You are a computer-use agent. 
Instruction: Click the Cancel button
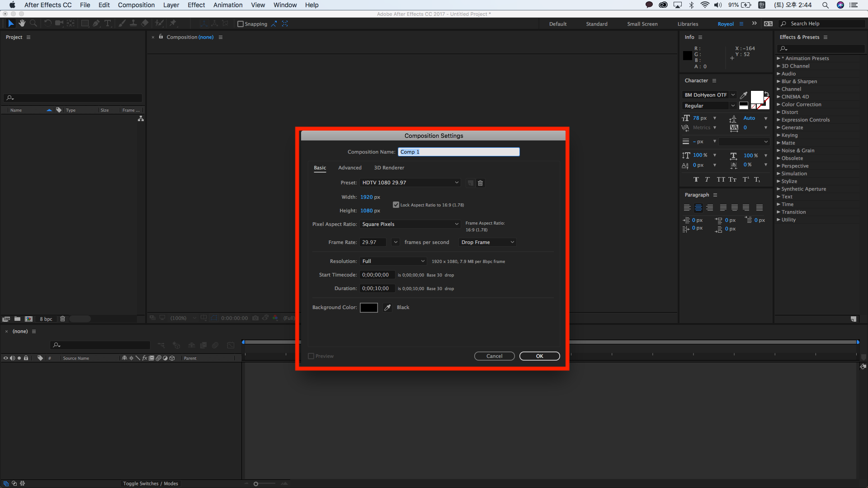(x=494, y=357)
